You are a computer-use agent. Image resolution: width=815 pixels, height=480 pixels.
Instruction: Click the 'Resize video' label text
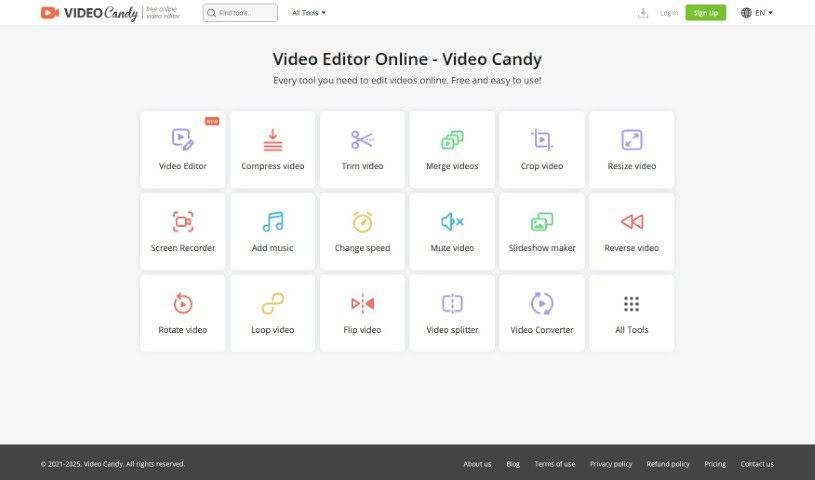632,166
